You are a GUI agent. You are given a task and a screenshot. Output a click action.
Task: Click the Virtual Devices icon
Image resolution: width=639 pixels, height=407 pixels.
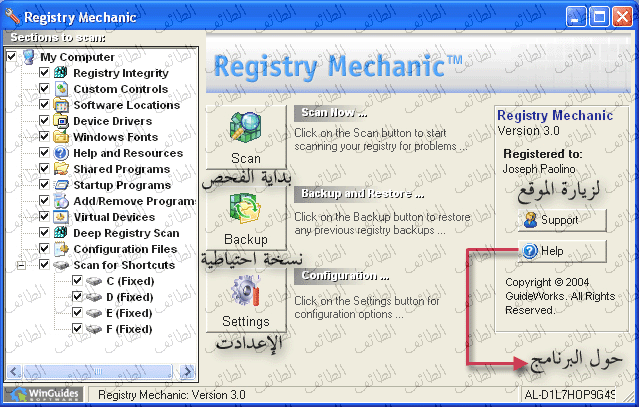61,217
